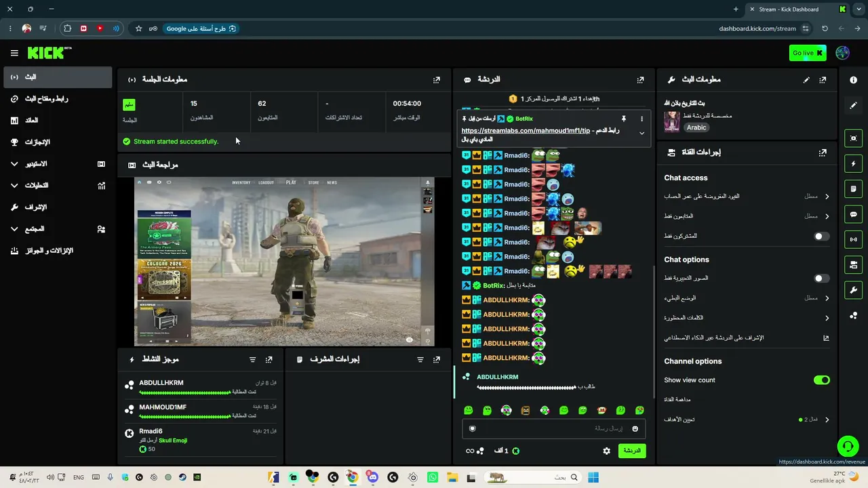The image size is (868, 488).
Task: Click the message input field in chat
Action: point(553,428)
